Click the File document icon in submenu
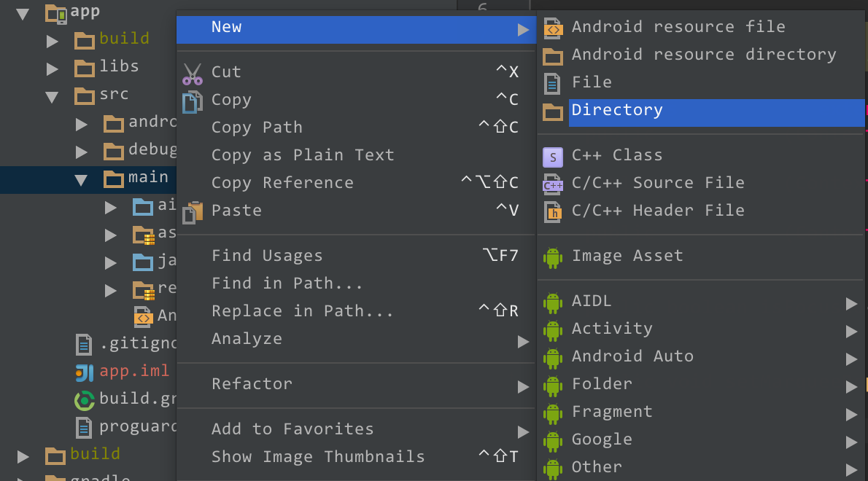868x481 pixels. 552,84
